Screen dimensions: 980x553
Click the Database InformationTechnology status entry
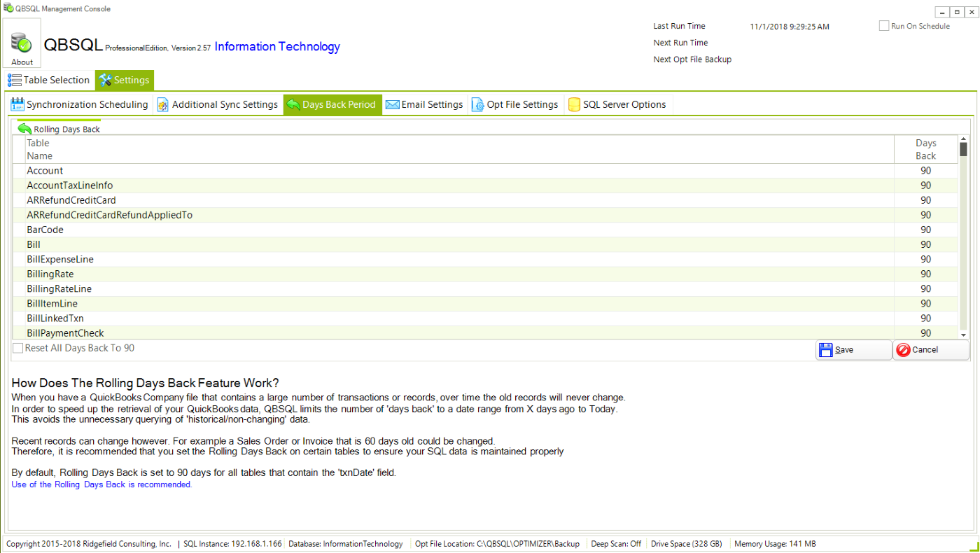coord(346,544)
